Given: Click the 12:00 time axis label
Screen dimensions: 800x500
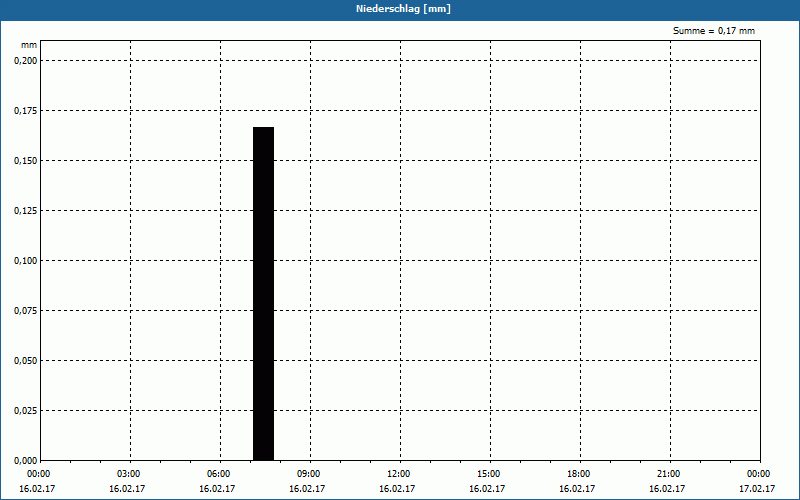Looking at the screenshot, I should click(398, 474).
